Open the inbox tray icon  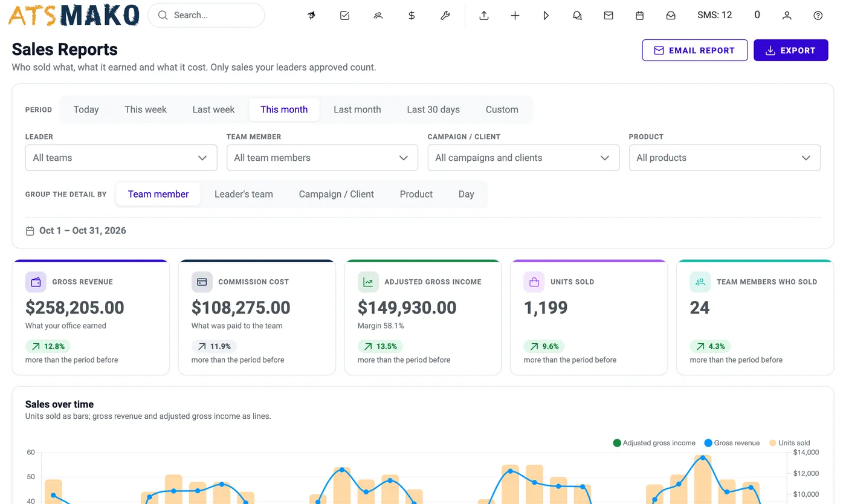tap(671, 16)
